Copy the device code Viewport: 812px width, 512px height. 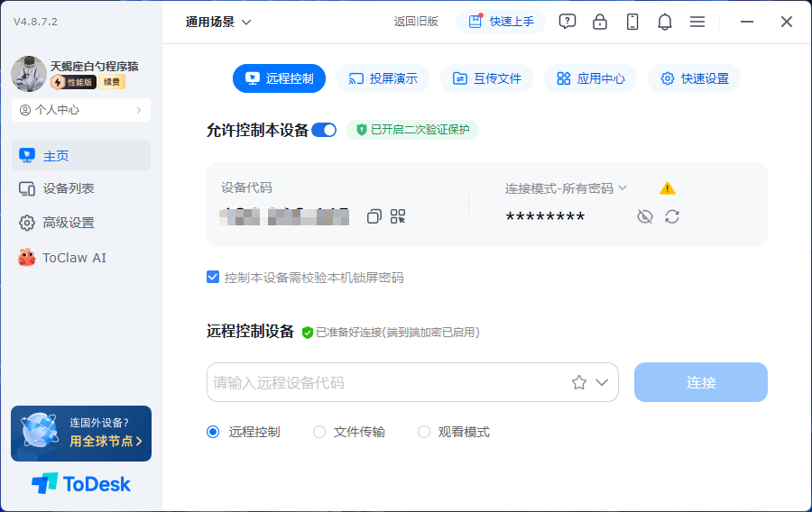(x=374, y=216)
